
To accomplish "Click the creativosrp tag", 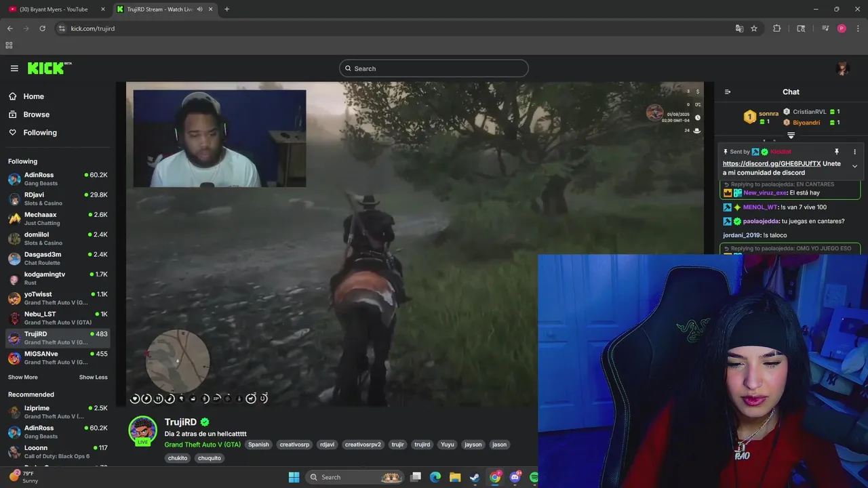I will 294,445.
